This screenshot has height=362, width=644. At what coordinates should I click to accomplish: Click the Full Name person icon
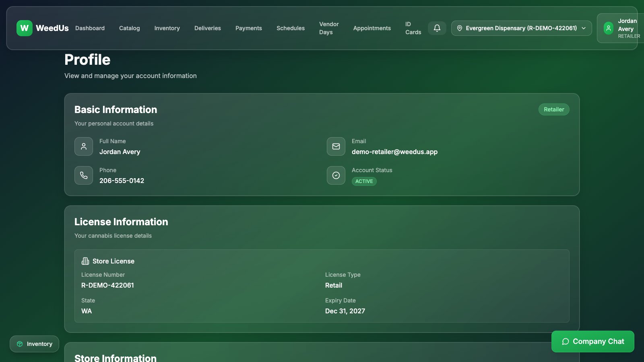84,146
